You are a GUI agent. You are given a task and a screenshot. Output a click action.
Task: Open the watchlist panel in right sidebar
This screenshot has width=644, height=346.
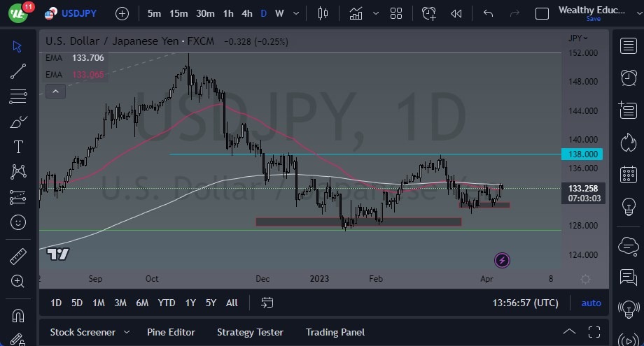tap(628, 46)
